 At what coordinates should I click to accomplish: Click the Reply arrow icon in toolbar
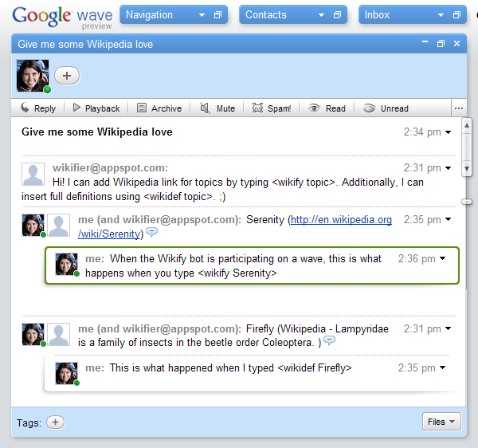tap(25, 108)
